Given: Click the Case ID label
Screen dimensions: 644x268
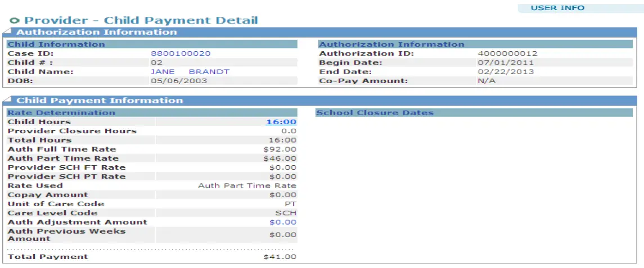Looking at the screenshot, I should click(31, 53).
